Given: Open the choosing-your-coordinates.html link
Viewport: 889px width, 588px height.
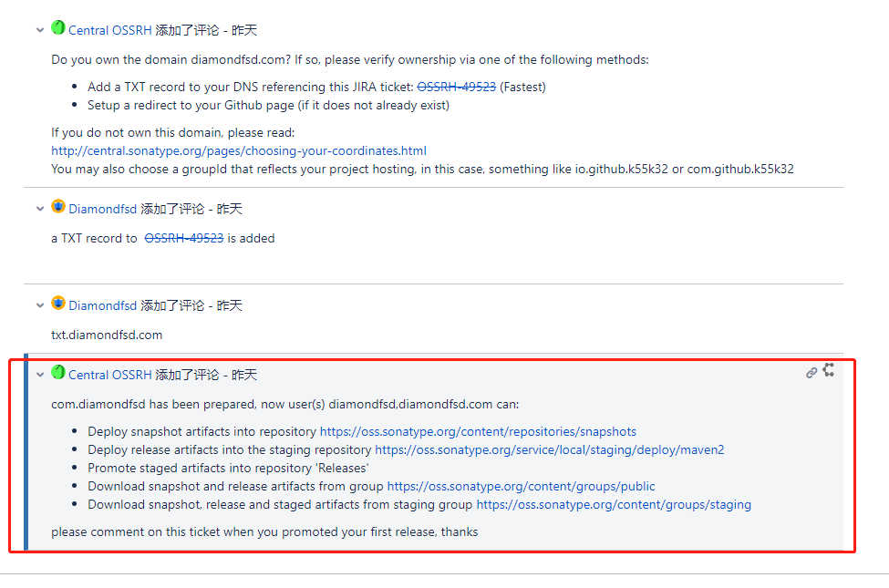Looking at the screenshot, I should [x=239, y=150].
